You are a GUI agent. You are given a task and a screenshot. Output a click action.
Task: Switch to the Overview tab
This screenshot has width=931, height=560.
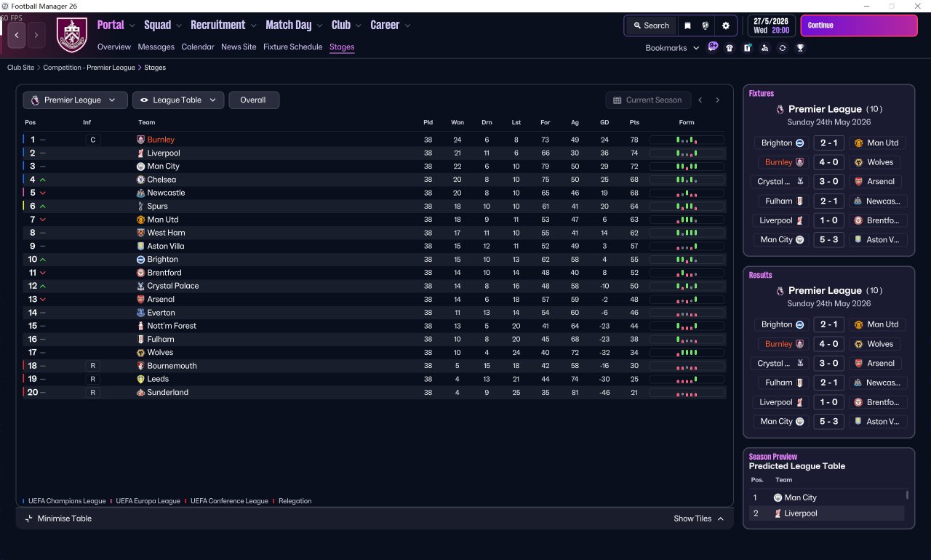tap(114, 47)
